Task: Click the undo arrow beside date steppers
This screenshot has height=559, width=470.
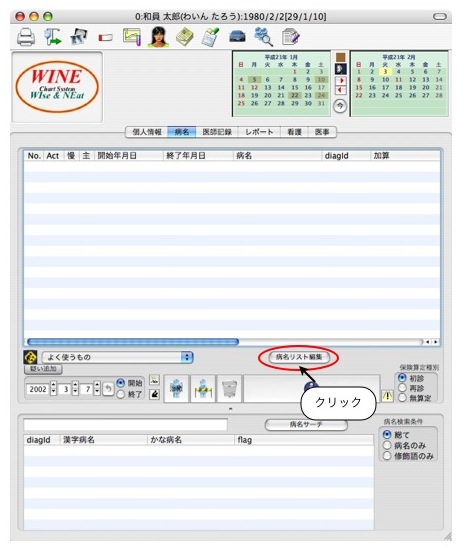Action: coord(108,389)
